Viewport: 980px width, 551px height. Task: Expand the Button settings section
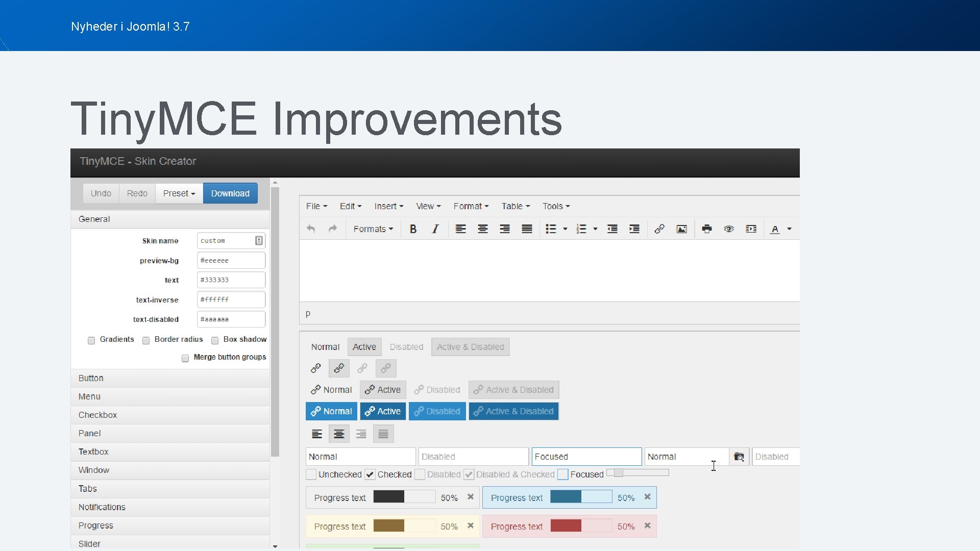(x=170, y=378)
